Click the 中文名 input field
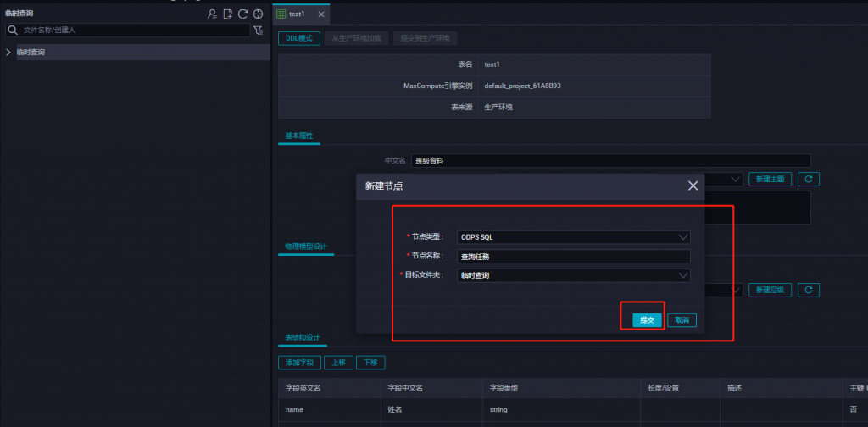The width and height of the screenshot is (868, 427). tap(611, 161)
